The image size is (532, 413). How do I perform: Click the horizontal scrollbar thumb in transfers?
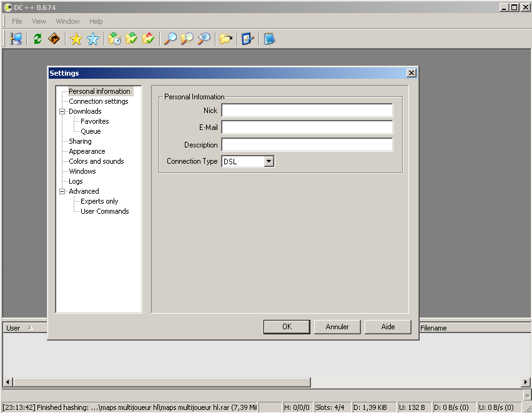pos(162,382)
